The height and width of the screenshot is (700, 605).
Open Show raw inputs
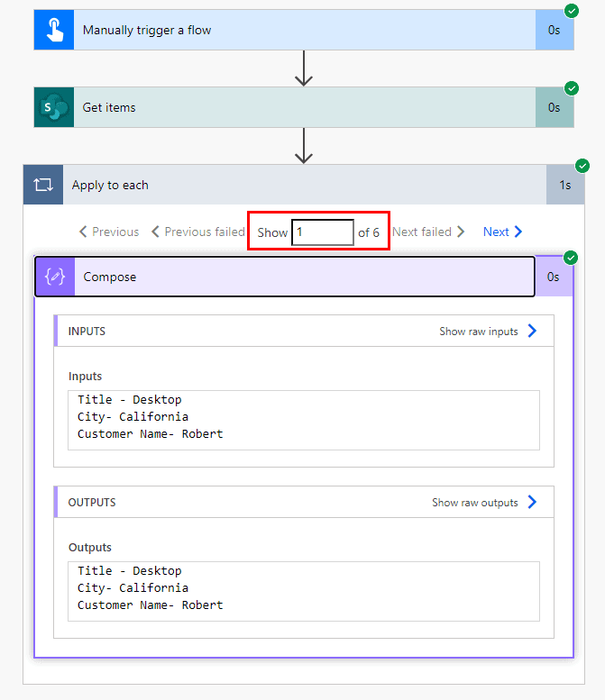point(479,332)
